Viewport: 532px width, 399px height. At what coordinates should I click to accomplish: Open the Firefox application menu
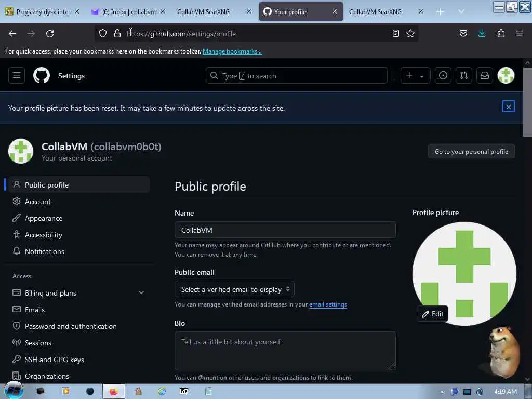(520, 33)
